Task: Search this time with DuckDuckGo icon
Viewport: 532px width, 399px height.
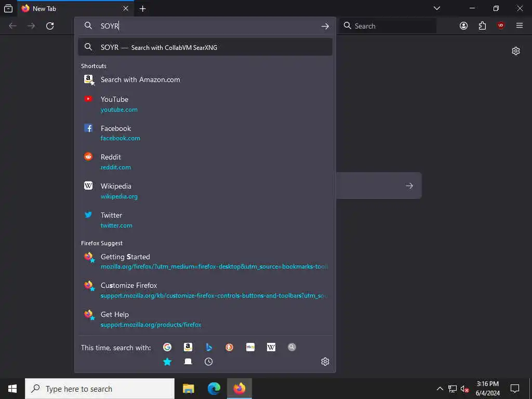Action: point(229,347)
